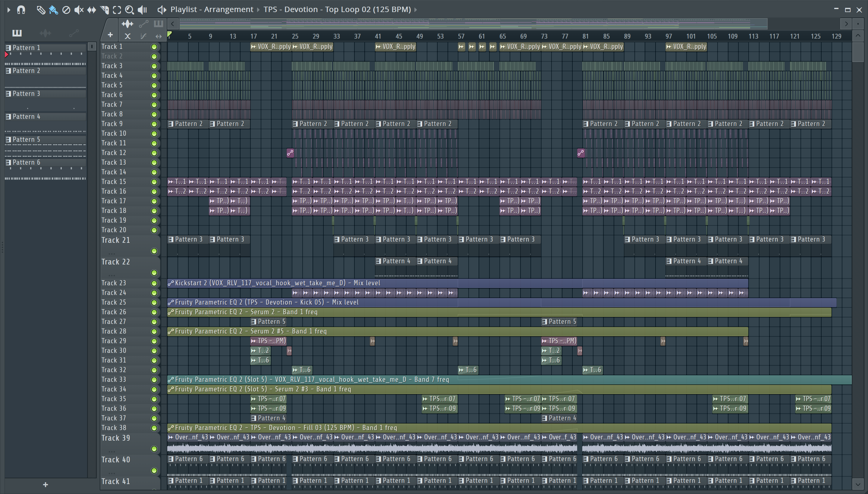This screenshot has width=868, height=494.
Task: Click the timeline overview minimap bar
Action: (473, 24)
